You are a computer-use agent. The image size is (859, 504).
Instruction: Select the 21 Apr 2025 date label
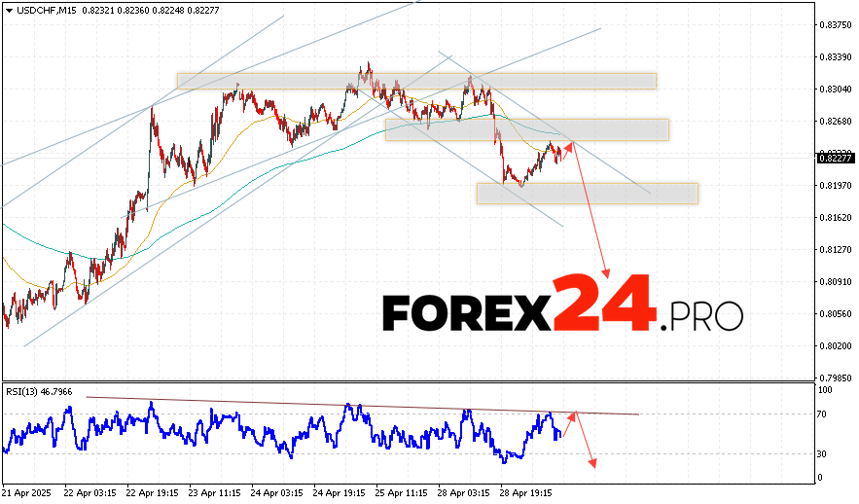pos(27,493)
